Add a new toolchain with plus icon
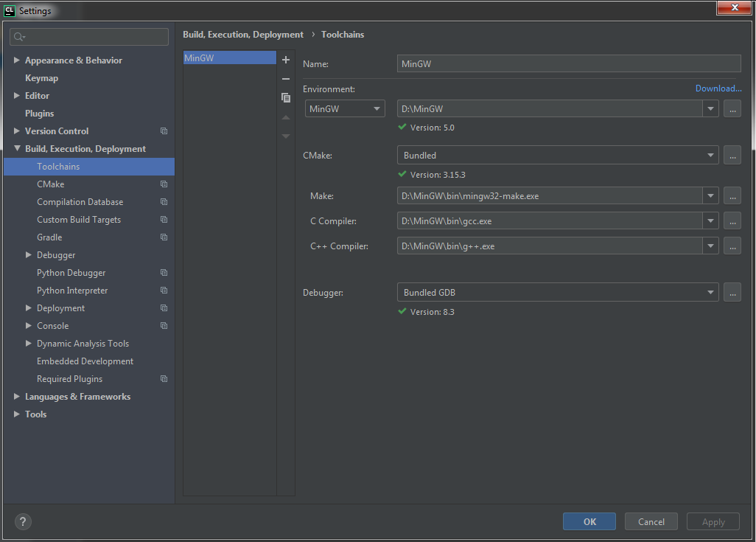The height and width of the screenshot is (542, 756). (x=286, y=60)
